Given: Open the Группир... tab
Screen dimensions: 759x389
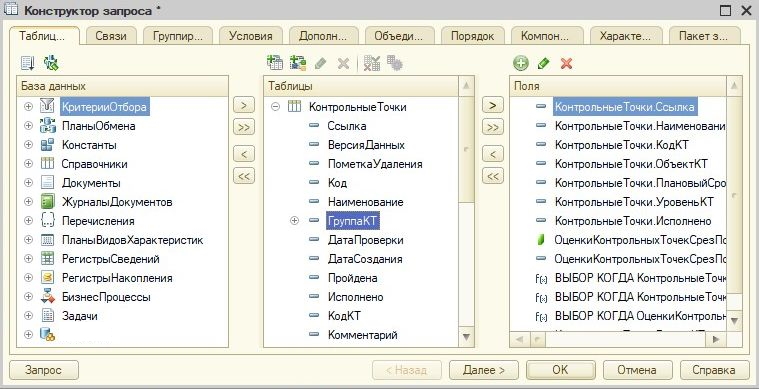Looking at the screenshot, I should (x=178, y=36).
